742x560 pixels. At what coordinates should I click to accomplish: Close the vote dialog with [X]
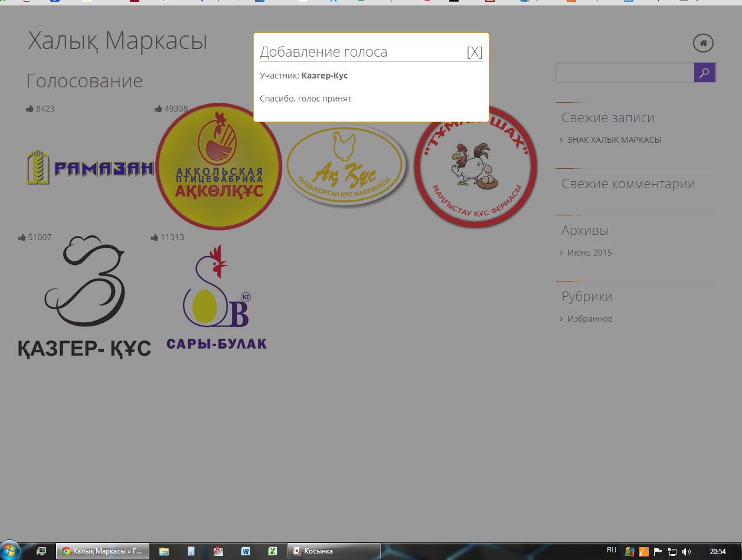click(475, 52)
